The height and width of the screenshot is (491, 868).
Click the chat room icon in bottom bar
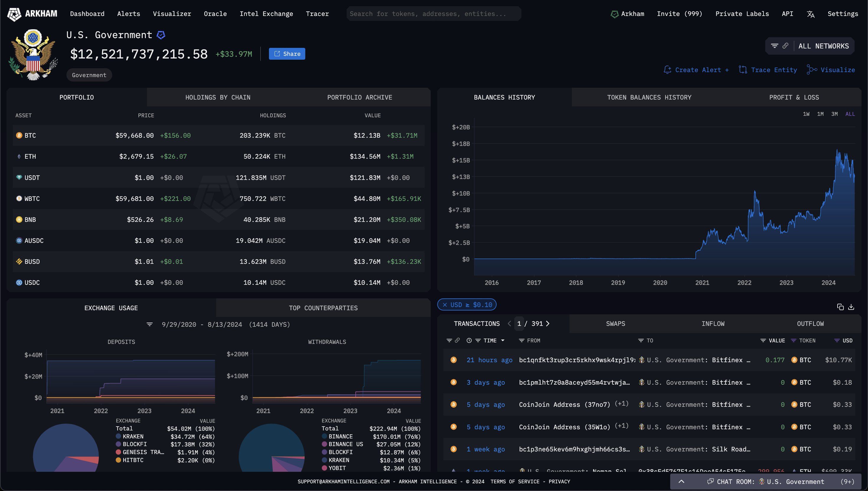[710, 482]
